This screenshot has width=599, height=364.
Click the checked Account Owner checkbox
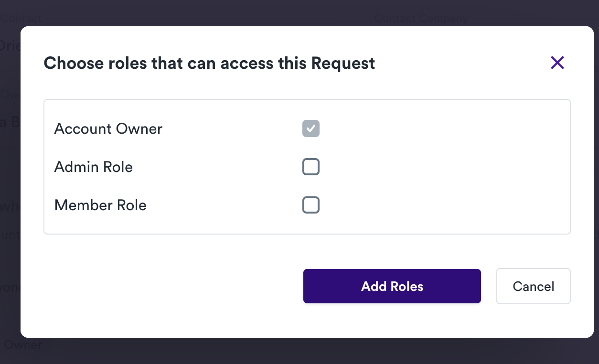tap(311, 128)
